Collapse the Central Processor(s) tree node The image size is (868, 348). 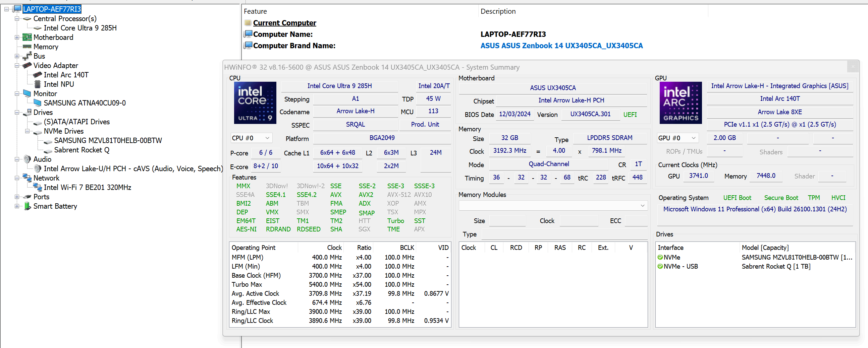point(17,19)
